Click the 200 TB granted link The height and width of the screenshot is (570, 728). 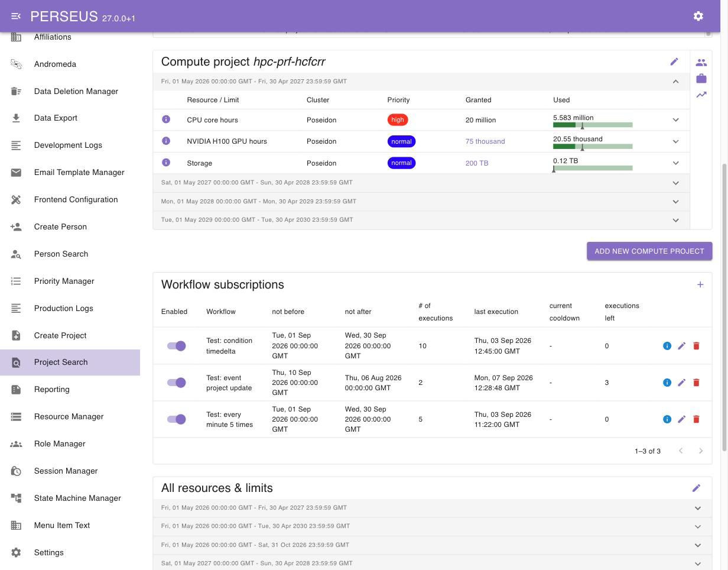(477, 163)
